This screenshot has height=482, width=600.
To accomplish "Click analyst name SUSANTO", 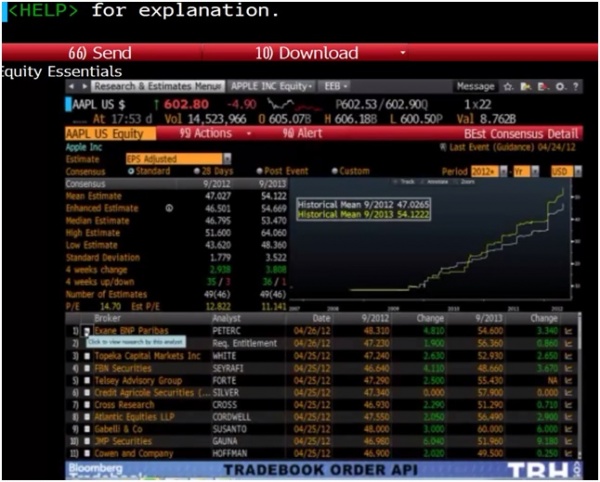I will tap(230, 429).
